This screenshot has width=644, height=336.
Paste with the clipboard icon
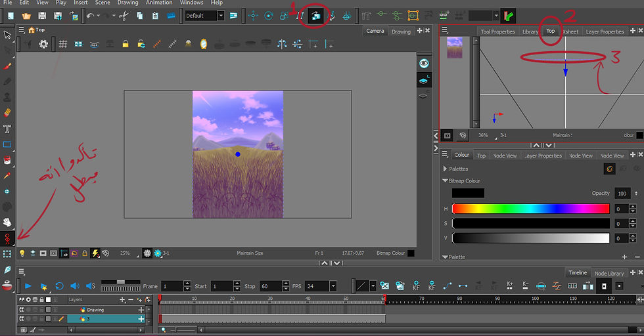coord(155,16)
